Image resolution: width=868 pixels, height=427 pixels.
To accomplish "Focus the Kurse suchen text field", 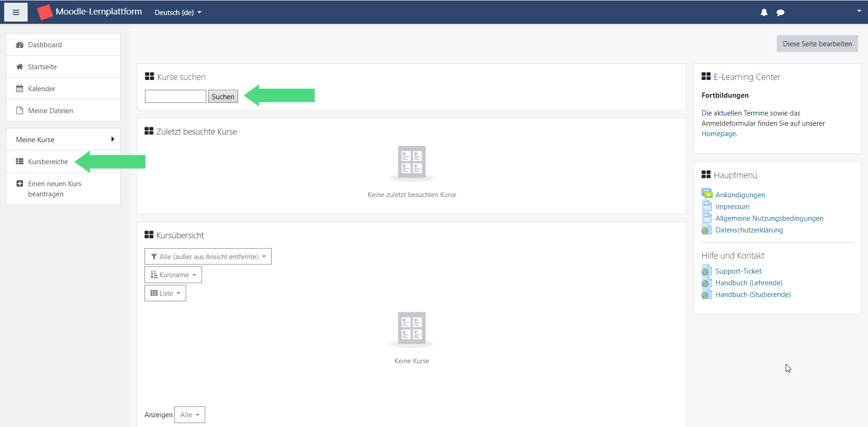I will (x=175, y=96).
